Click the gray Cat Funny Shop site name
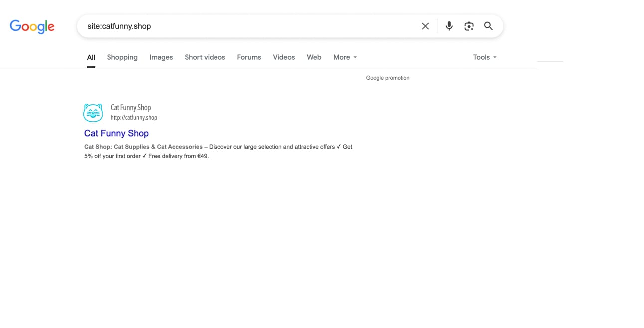The width and height of the screenshot is (644, 328). click(131, 107)
